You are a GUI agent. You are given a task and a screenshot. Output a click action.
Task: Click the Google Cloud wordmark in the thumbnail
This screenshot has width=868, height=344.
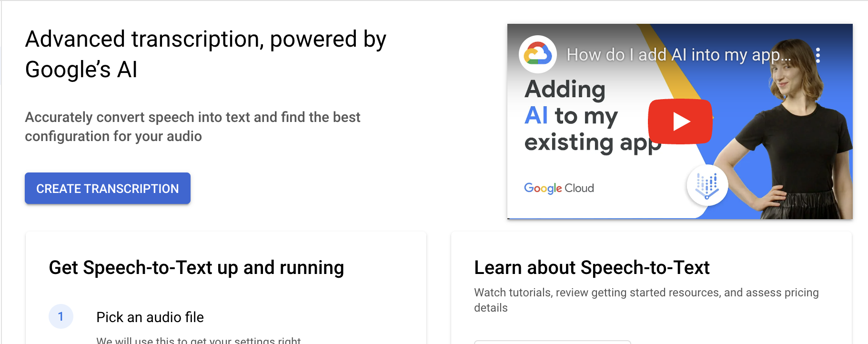pyautogui.click(x=558, y=188)
